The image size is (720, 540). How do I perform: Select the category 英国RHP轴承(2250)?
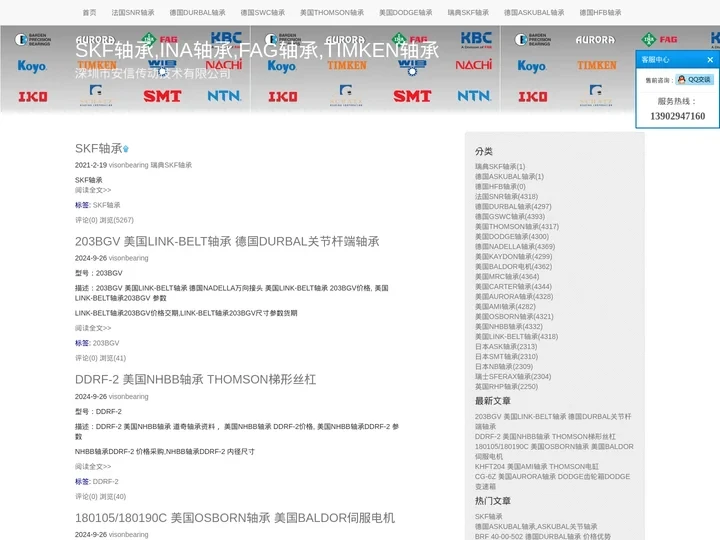point(506,387)
